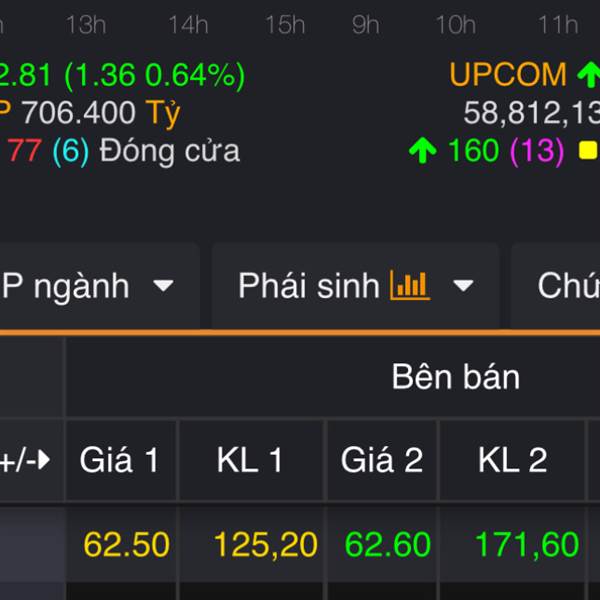600x600 pixels.
Task: Click the green up arrow before 160
Action: [422, 151]
